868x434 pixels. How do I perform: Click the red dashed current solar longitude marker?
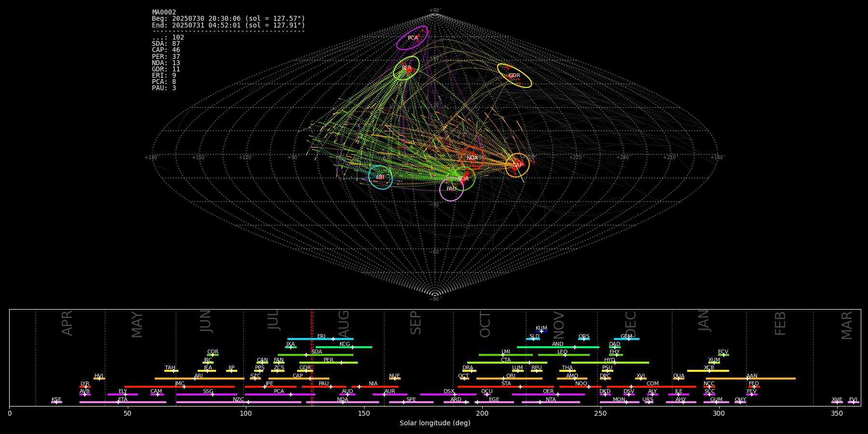pyautogui.click(x=312, y=357)
